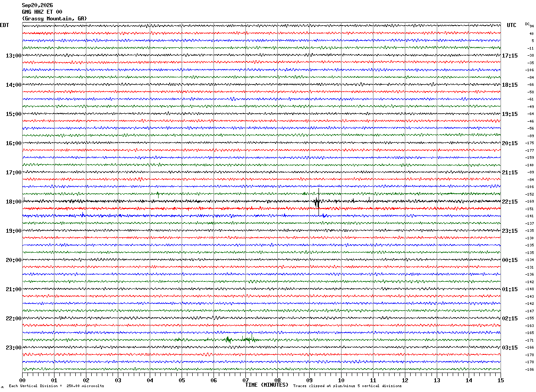Click the Grassy Mountain, GA station title
This screenshot has height=392, width=536.
pos(54,19)
